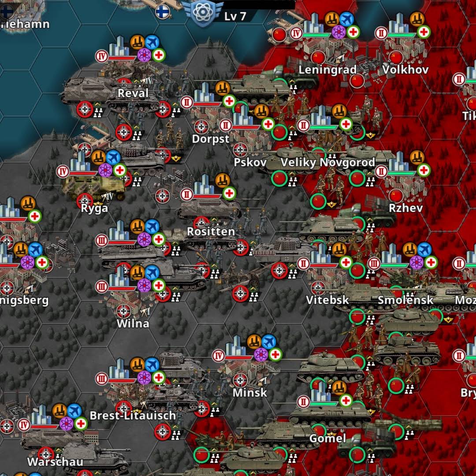Screen dimensions: 476x476
Task: Select the Gomel city name
Action: (x=327, y=439)
